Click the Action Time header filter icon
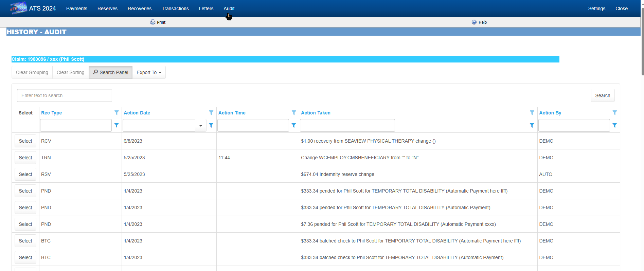644x271 pixels. click(294, 113)
